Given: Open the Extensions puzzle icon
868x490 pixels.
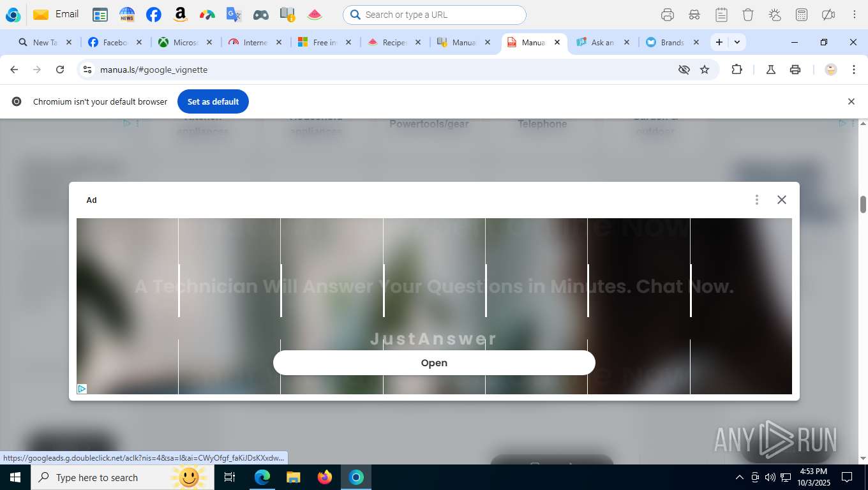Looking at the screenshot, I should tap(737, 70).
